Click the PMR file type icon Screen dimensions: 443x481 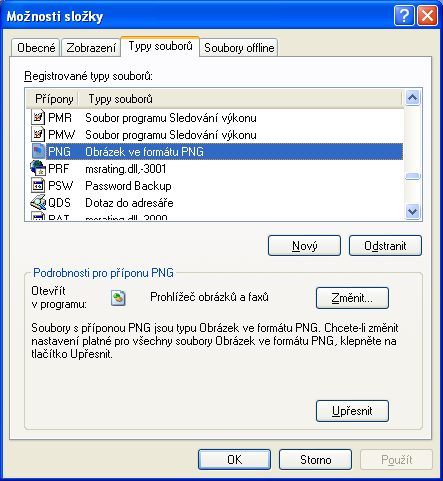coord(38,118)
